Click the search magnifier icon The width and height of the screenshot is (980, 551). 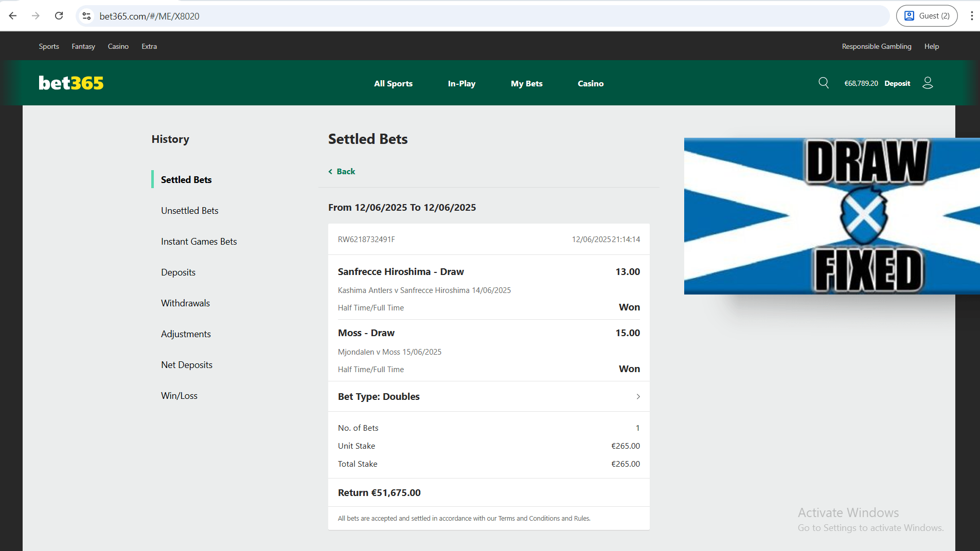click(x=824, y=83)
